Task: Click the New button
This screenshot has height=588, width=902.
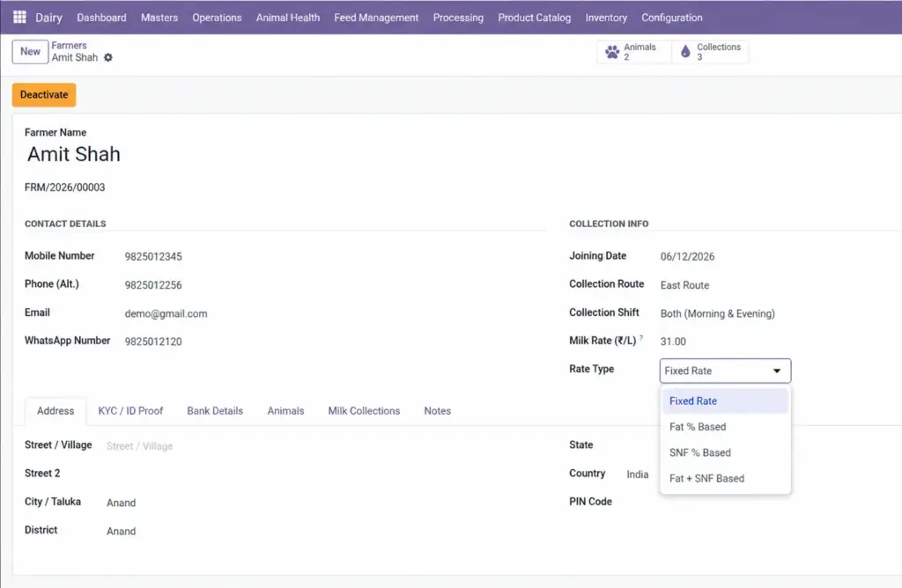Action: pyautogui.click(x=30, y=52)
